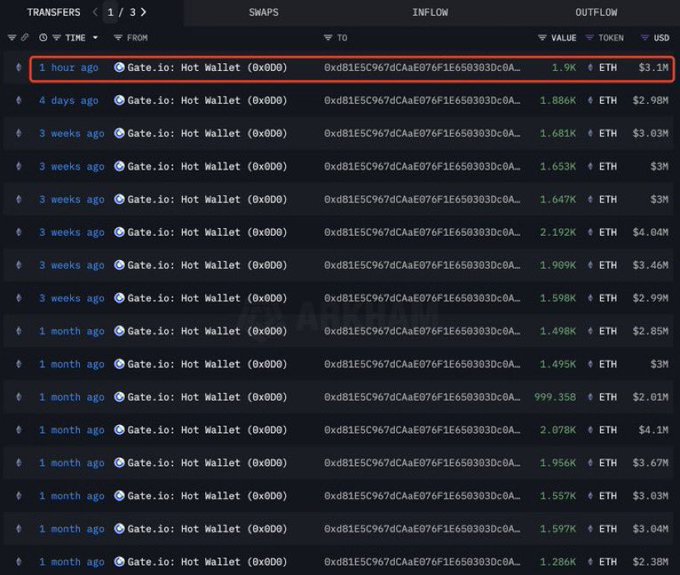Open the TRANSFERS tab
The image size is (680, 575).
pyautogui.click(x=53, y=12)
